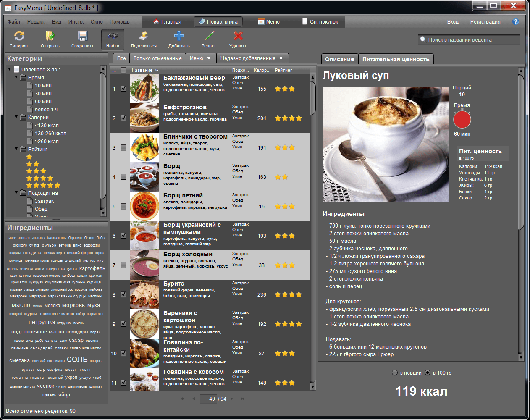
Task: Collapse the Время category node
Action: [16, 77]
